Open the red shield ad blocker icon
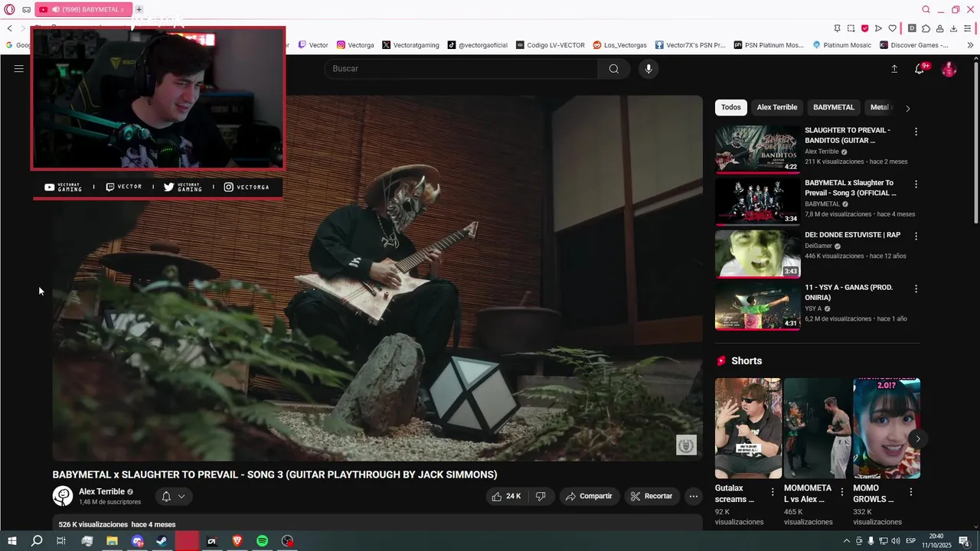Image resolution: width=980 pixels, height=551 pixels. [x=864, y=28]
